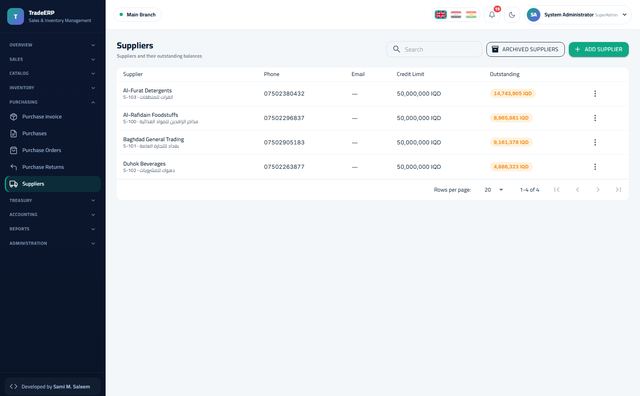Click phone number 07502263877
The height and width of the screenshot is (396, 640).
tap(284, 167)
